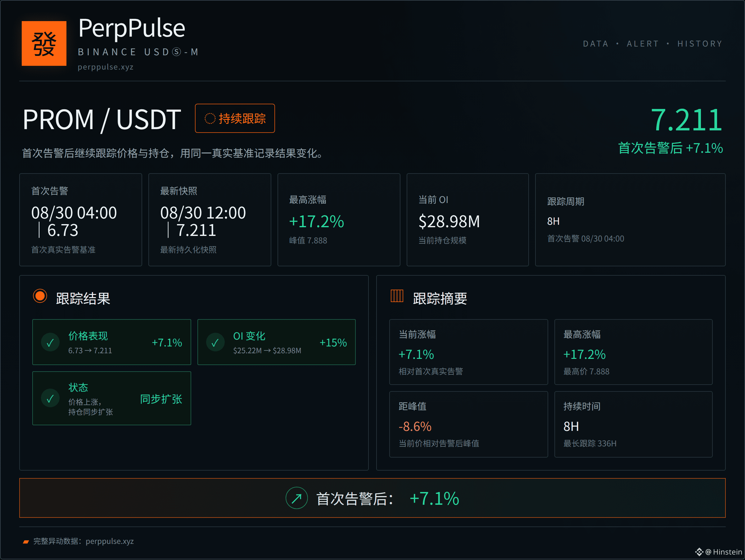Open the HISTORY header item
745x560 pixels.
tap(700, 44)
